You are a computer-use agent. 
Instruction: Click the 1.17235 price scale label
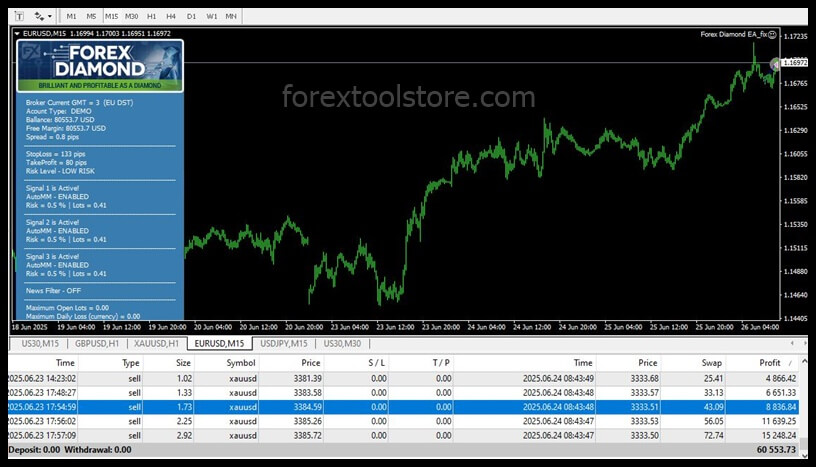[x=795, y=36]
